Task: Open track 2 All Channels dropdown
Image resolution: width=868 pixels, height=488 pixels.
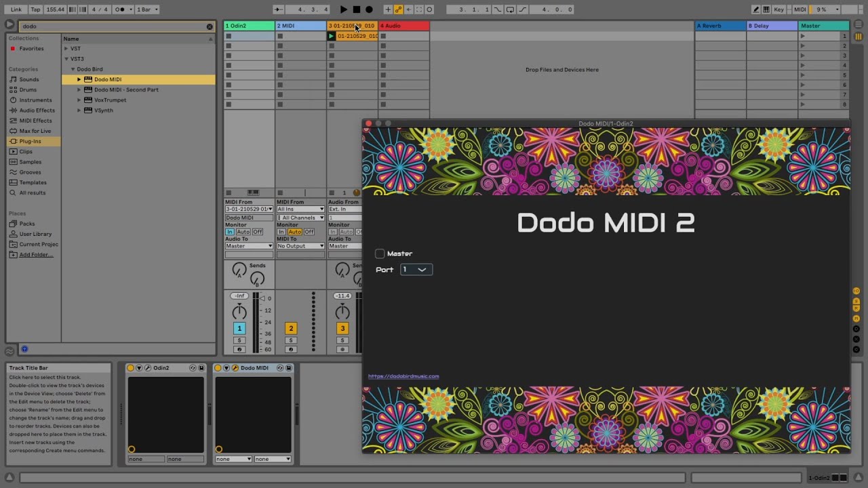Action: point(300,218)
